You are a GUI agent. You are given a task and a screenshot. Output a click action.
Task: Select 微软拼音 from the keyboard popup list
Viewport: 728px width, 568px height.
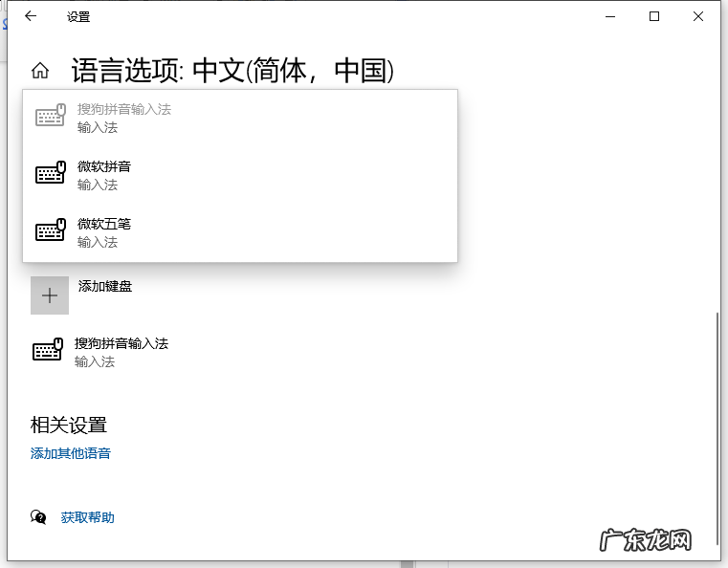240,175
